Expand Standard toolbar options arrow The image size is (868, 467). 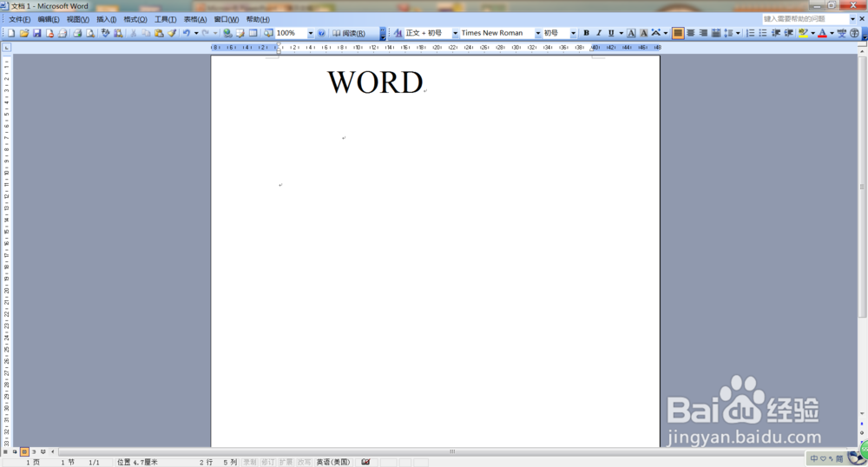pos(383,34)
